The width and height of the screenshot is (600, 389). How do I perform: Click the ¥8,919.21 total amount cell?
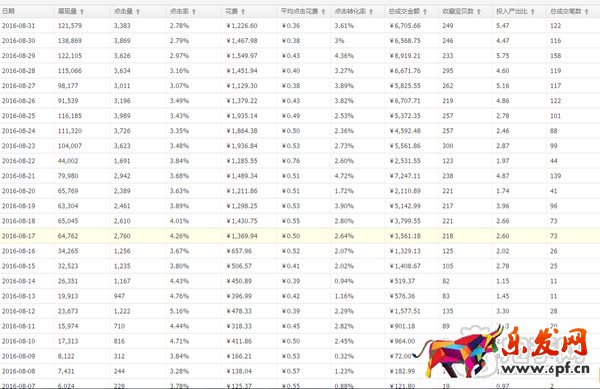coord(405,56)
